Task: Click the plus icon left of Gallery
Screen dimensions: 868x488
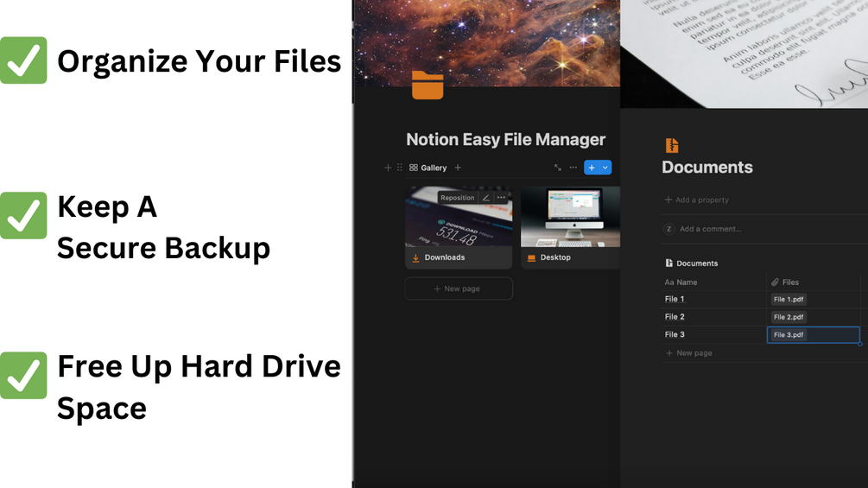Action: 388,168
